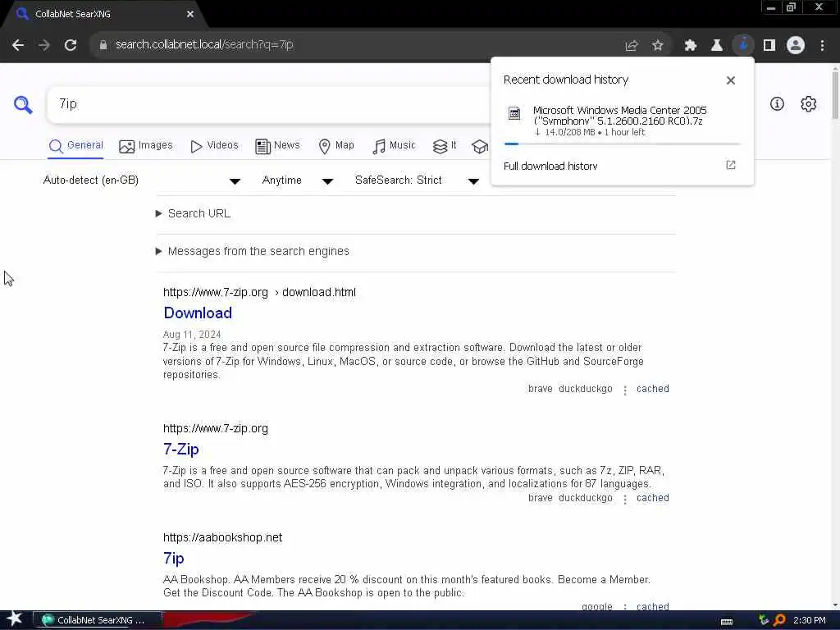This screenshot has height=630, width=840.
Task: Click the site lock icon in address bar
Action: (x=103, y=45)
